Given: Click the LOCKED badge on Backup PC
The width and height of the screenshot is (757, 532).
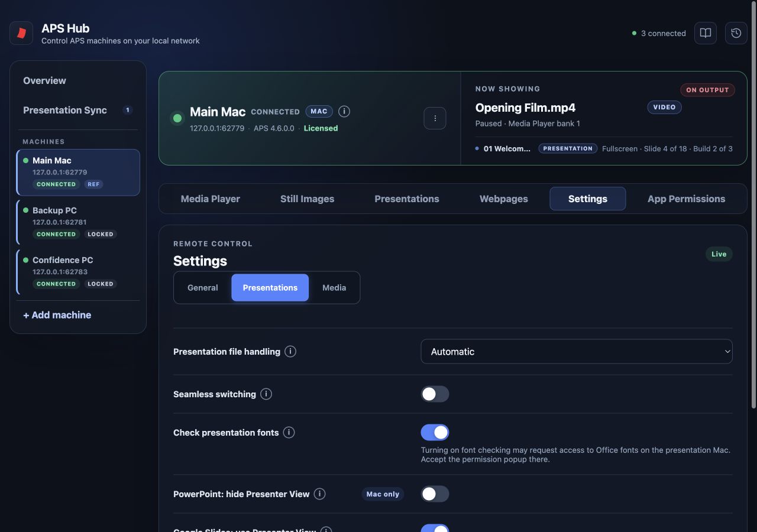Looking at the screenshot, I should (x=101, y=234).
